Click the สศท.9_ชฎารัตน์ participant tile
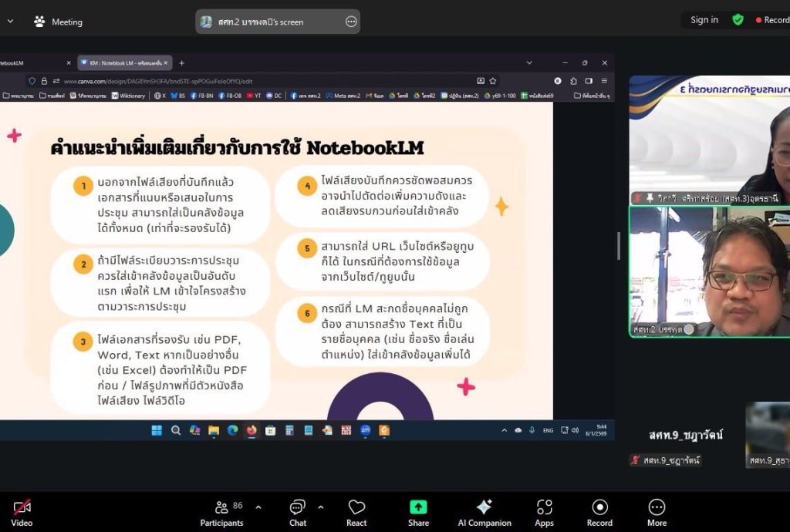 (685, 436)
